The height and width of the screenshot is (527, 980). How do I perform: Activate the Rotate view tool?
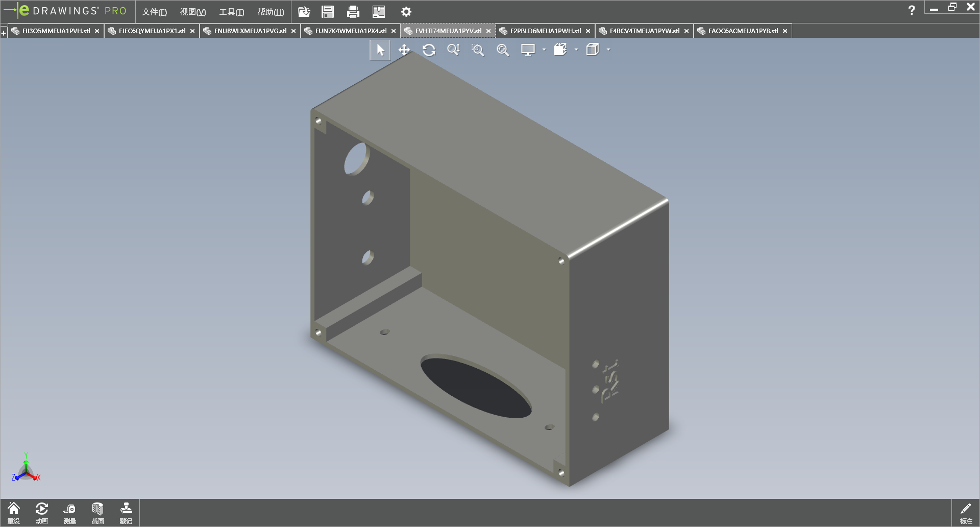point(429,50)
